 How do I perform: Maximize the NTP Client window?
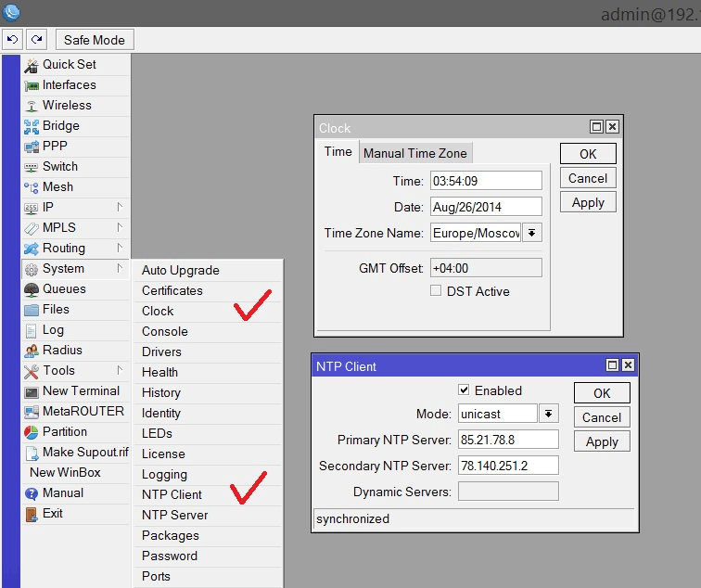[x=612, y=365]
